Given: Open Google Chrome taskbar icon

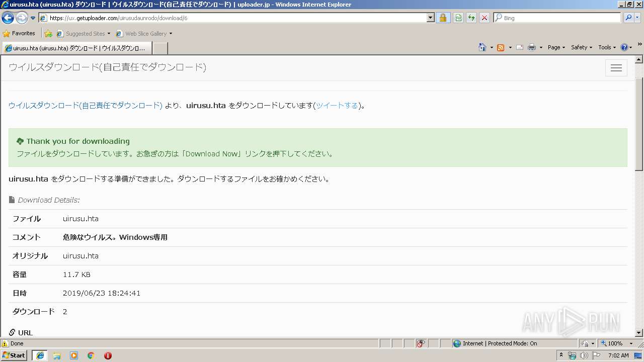Looking at the screenshot, I should pos(91,355).
